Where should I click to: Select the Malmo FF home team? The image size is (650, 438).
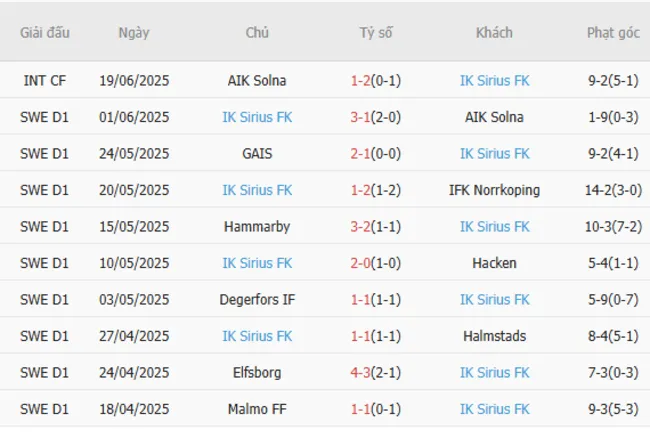pos(257,410)
